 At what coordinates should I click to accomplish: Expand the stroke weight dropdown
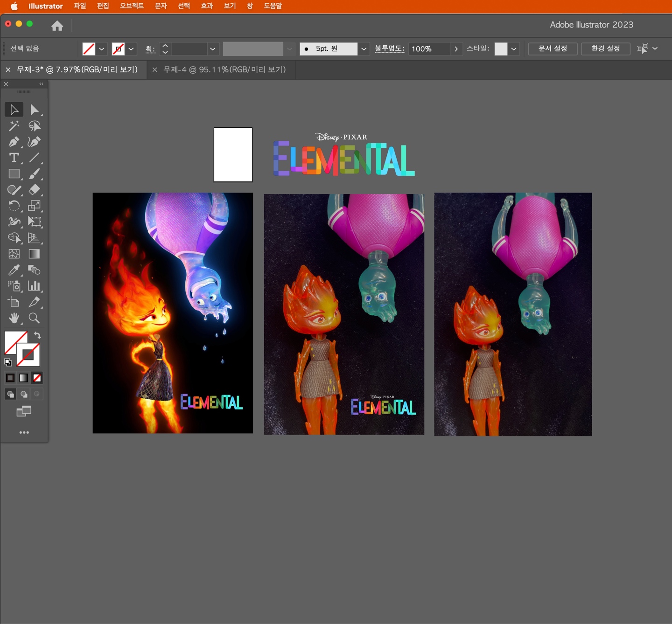[213, 49]
